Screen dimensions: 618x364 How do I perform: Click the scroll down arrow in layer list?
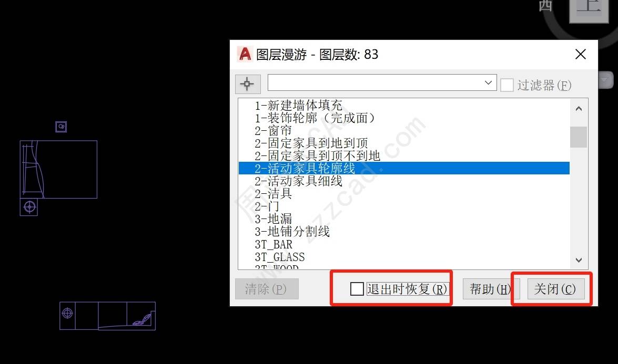[579, 260]
